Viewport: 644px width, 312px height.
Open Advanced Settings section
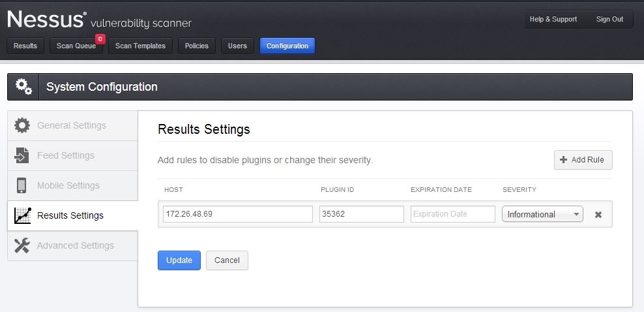tap(73, 245)
